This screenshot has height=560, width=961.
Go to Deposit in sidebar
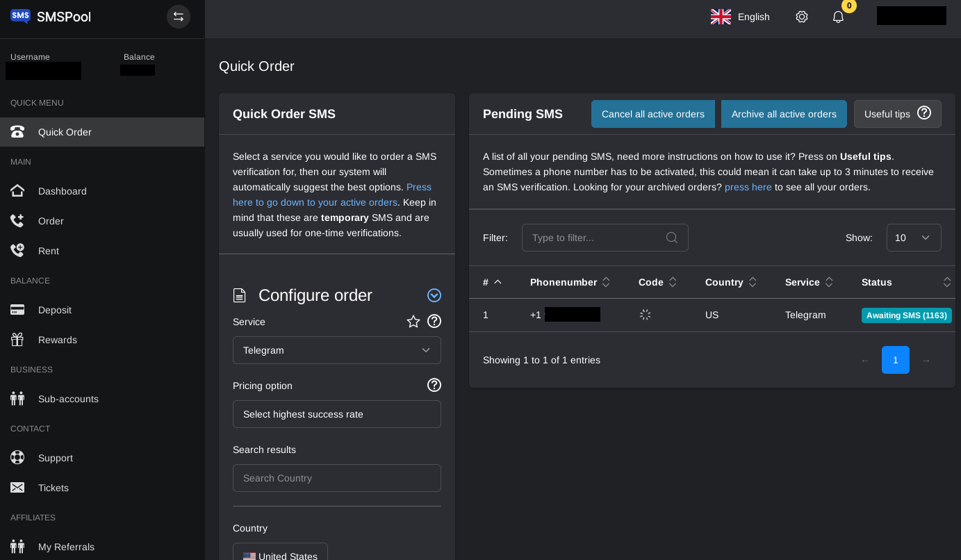point(54,310)
